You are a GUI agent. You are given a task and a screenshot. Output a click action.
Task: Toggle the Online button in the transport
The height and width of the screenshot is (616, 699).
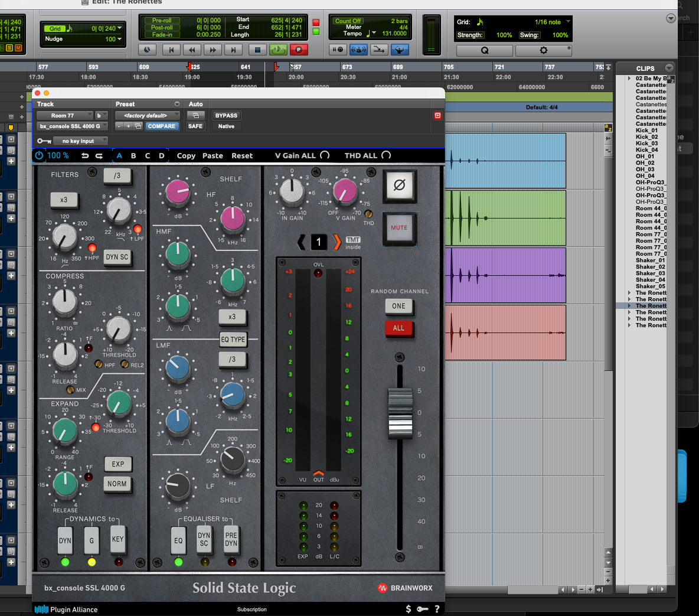(146, 50)
